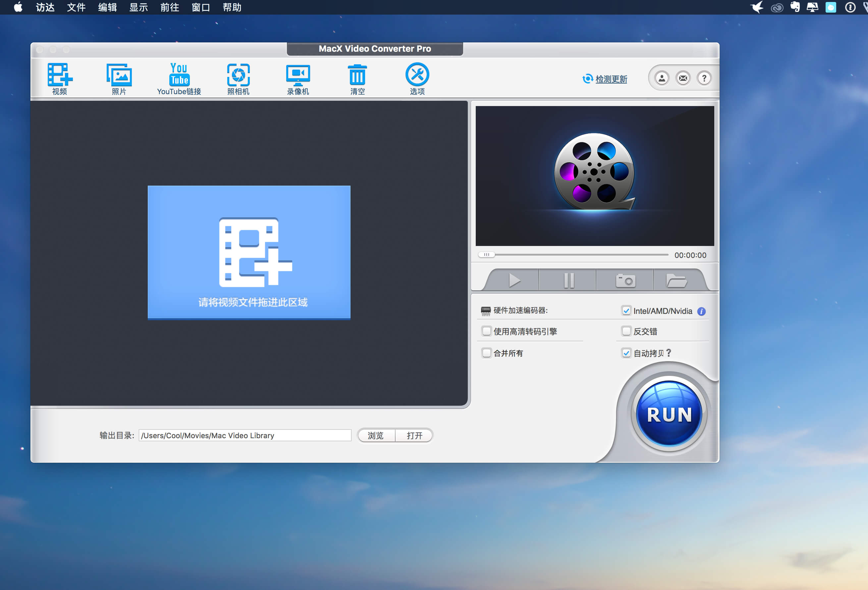Click the preview video thumbnail
Viewport: 868px width, 590px height.
pos(595,176)
